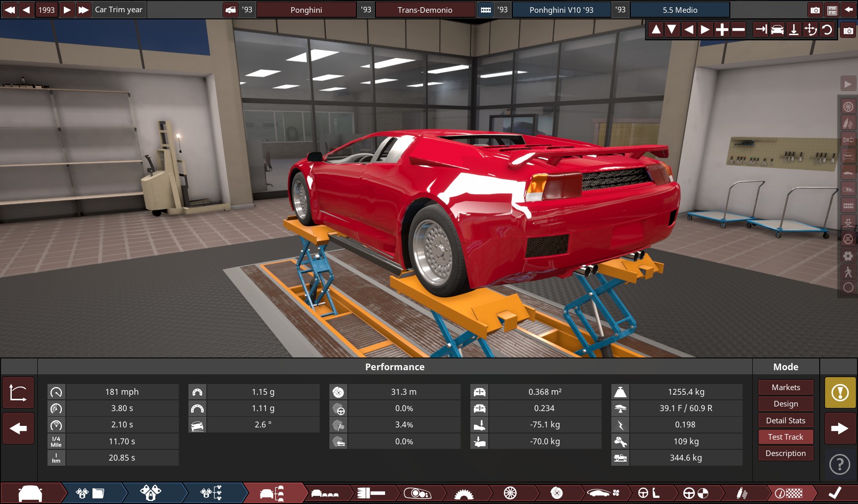
Task: Open the car model tab at bottom
Action: (31, 493)
